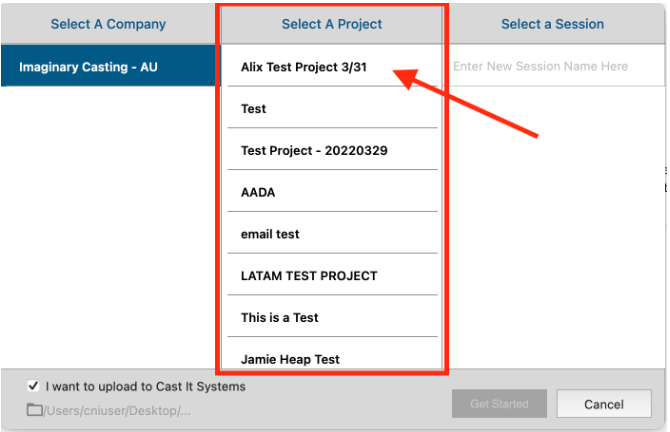Select the Jamie Heap Test project
Viewport: 670px width, 432px height.
tap(290, 358)
